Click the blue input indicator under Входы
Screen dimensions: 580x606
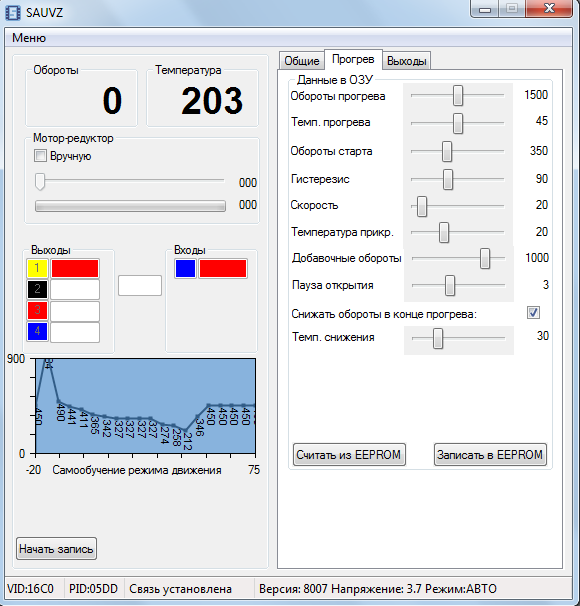coord(185,268)
